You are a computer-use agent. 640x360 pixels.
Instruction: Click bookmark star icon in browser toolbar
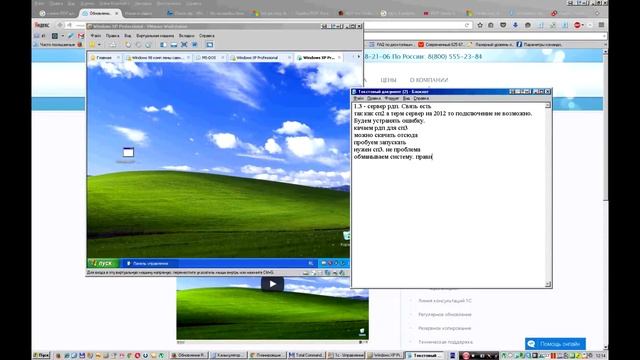480,25
